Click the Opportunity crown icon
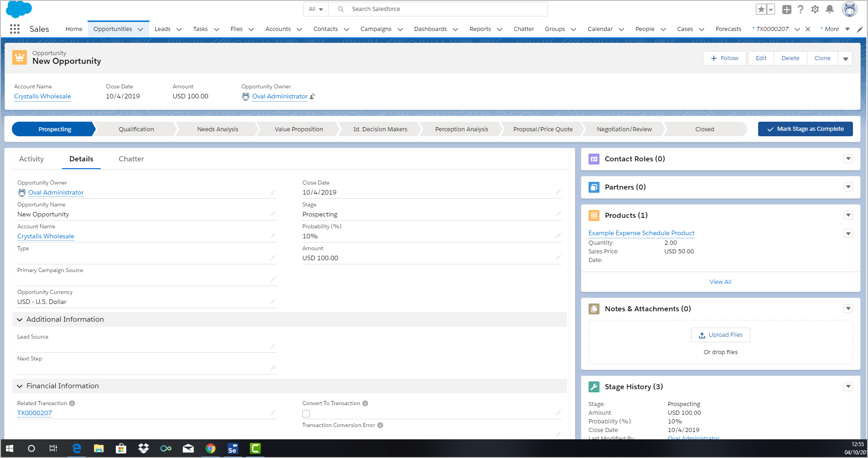 [20, 57]
